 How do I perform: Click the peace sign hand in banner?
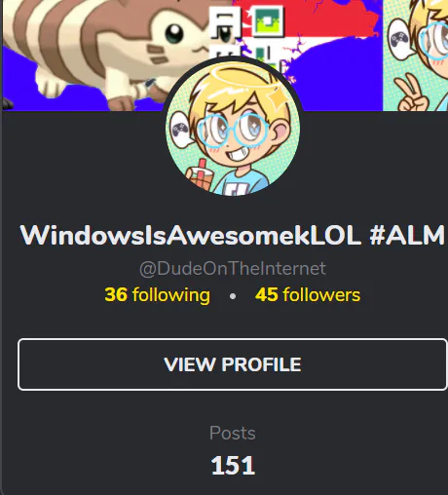click(411, 95)
